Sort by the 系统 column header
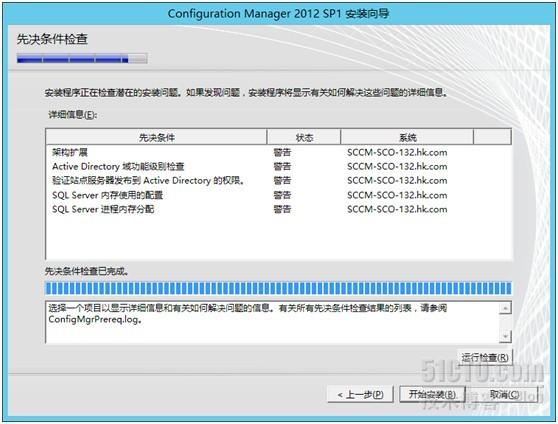Viewport: 558px width, 424px height. point(407,137)
